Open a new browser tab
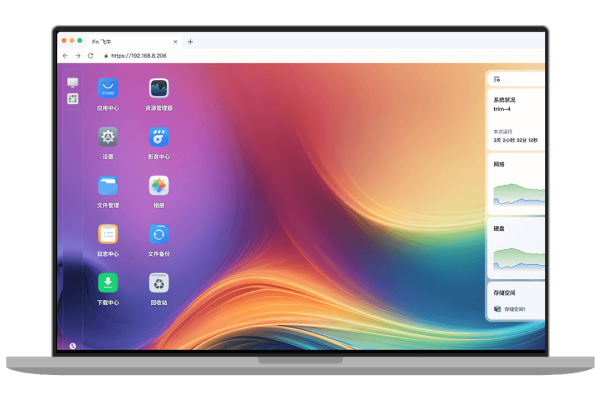 [191, 41]
